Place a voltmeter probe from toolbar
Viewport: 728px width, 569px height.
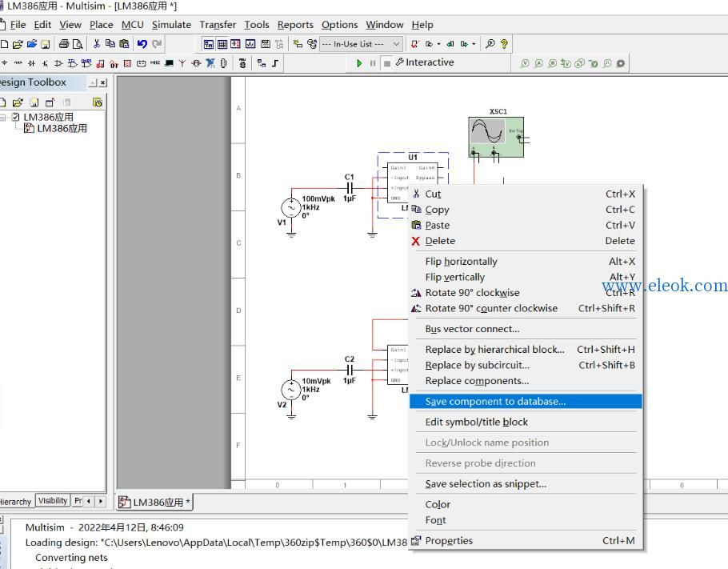tap(525, 63)
